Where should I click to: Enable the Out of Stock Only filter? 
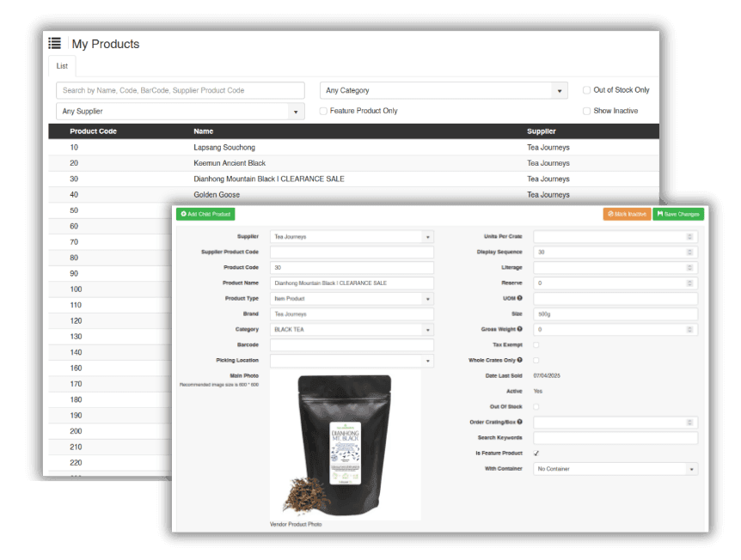(x=586, y=89)
